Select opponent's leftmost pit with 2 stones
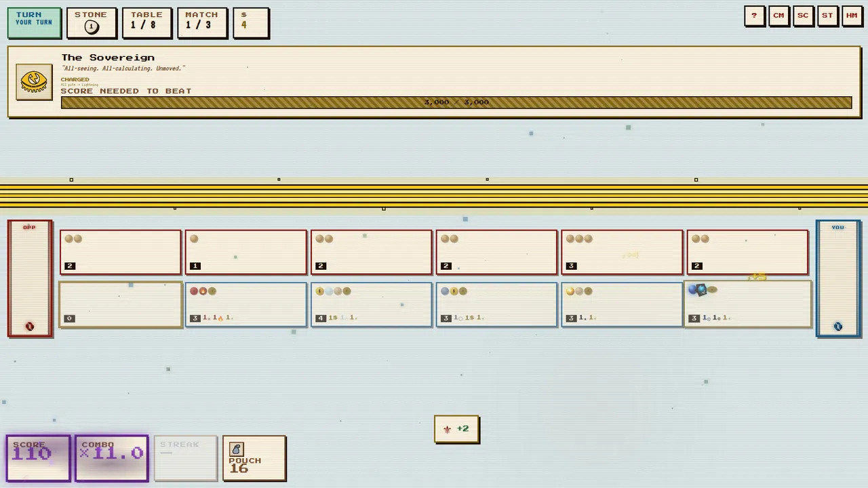Screen dimensions: 868x488 coord(121,252)
